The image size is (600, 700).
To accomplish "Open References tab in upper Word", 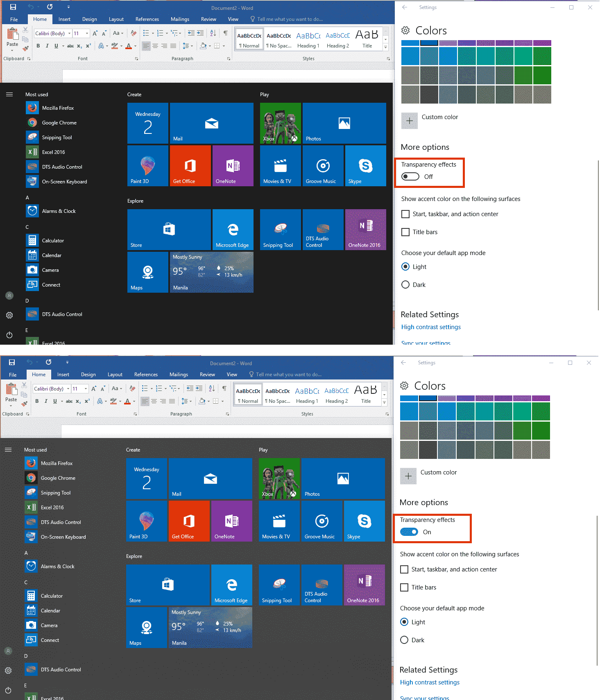I will (147, 19).
